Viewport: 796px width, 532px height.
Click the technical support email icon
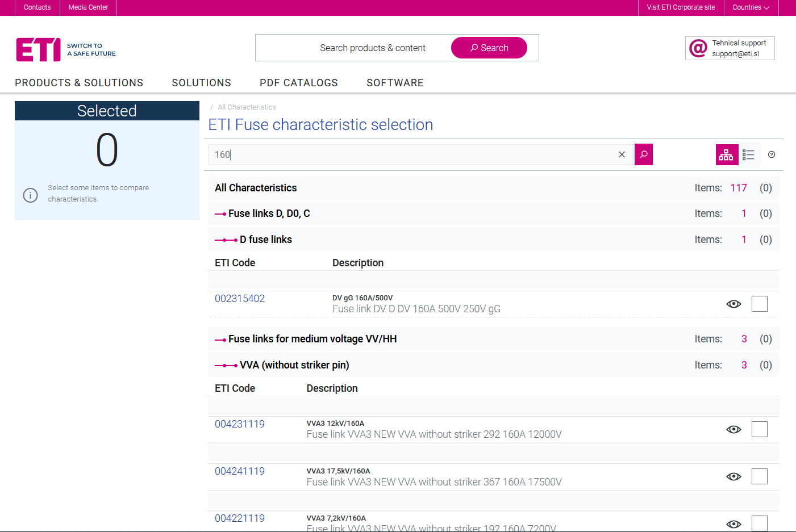[698, 48]
